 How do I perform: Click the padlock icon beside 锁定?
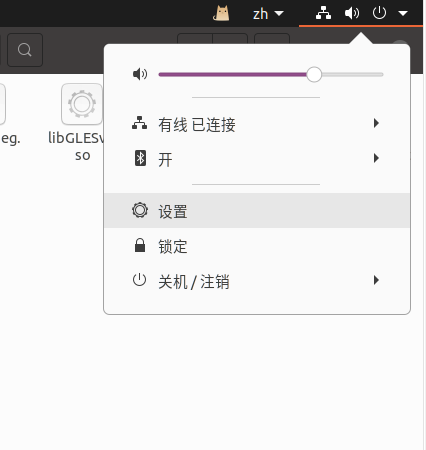tap(140, 245)
